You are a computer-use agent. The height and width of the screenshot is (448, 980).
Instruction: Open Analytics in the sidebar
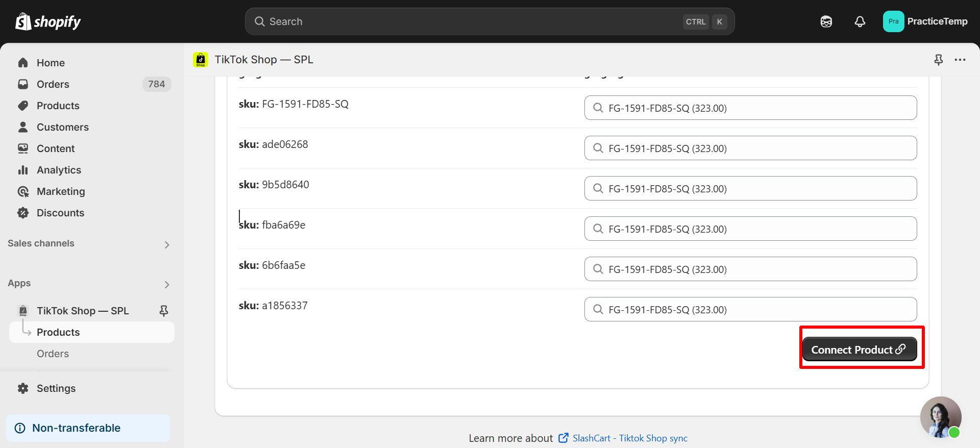coord(59,170)
